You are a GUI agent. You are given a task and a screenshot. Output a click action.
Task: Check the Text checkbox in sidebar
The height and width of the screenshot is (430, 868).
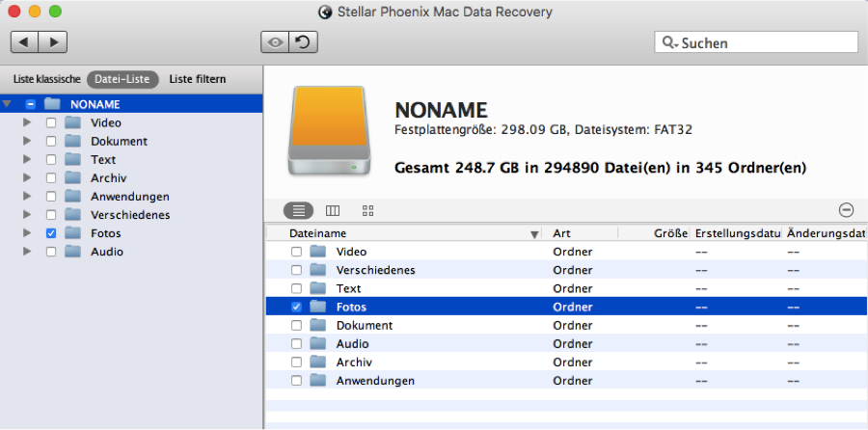pyautogui.click(x=51, y=159)
